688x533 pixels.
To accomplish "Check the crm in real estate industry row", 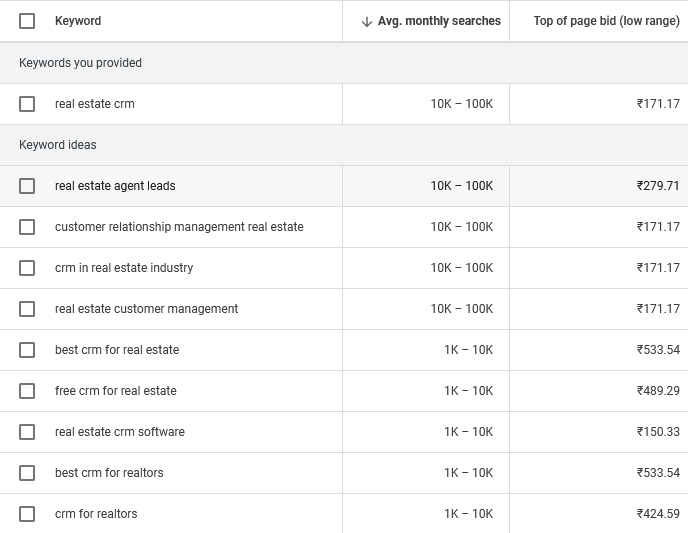I will [x=27, y=268].
